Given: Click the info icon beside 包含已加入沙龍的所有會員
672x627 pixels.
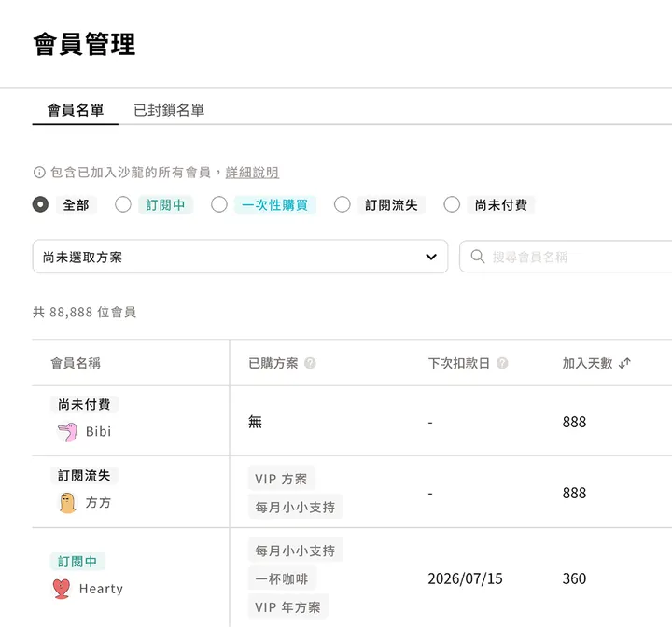Looking at the screenshot, I should tap(39, 173).
